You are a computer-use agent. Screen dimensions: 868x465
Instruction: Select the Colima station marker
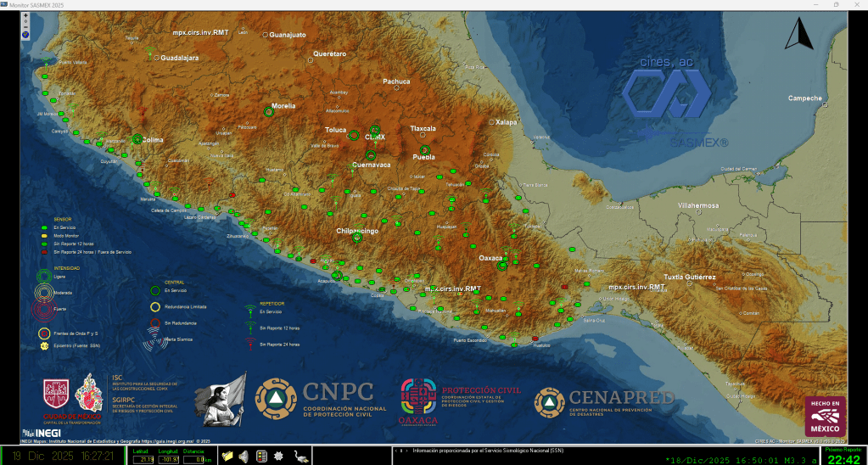click(137, 139)
